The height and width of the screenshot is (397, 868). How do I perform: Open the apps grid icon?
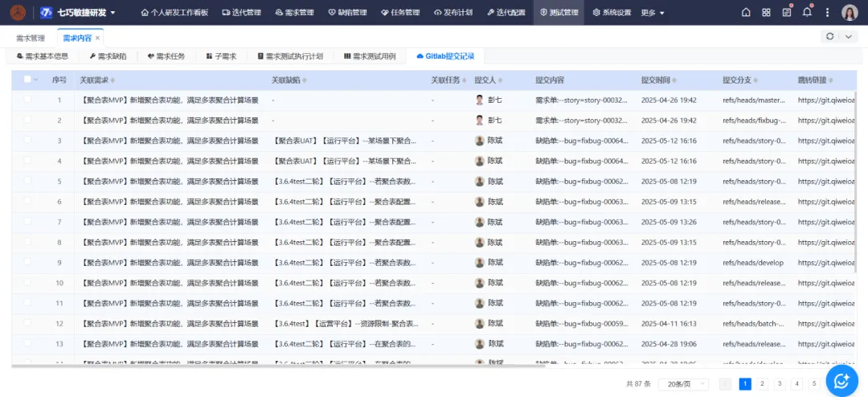[766, 13]
